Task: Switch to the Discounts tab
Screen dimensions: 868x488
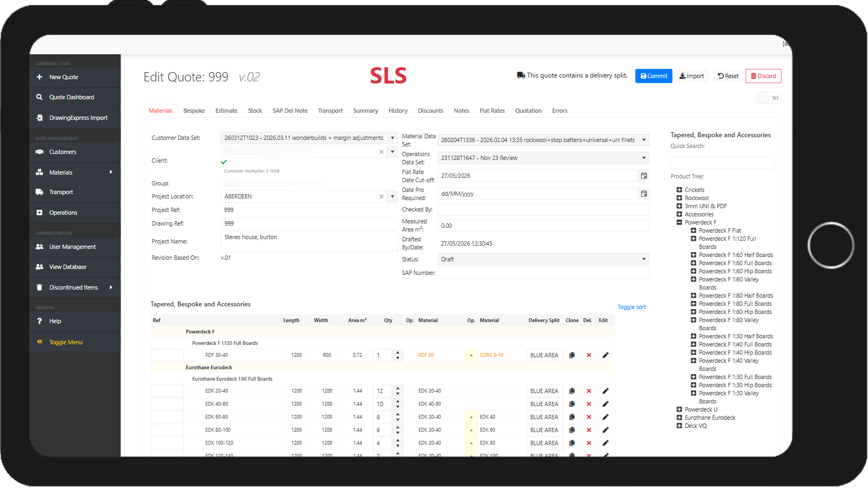Action: point(431,111)
